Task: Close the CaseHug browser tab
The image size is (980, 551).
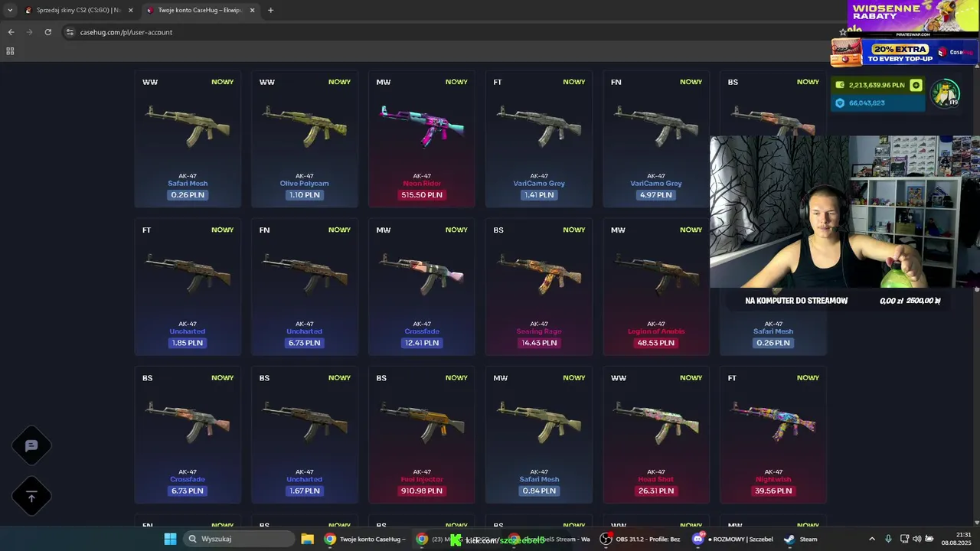Action: [x=253, y=10]
